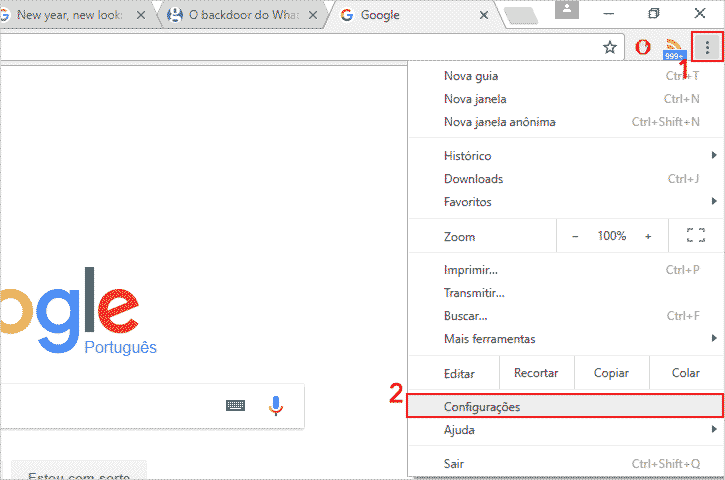This screenshot has height=480, width=725.
Task: Click the user profile icon in title bar
Action: point(568,9)
